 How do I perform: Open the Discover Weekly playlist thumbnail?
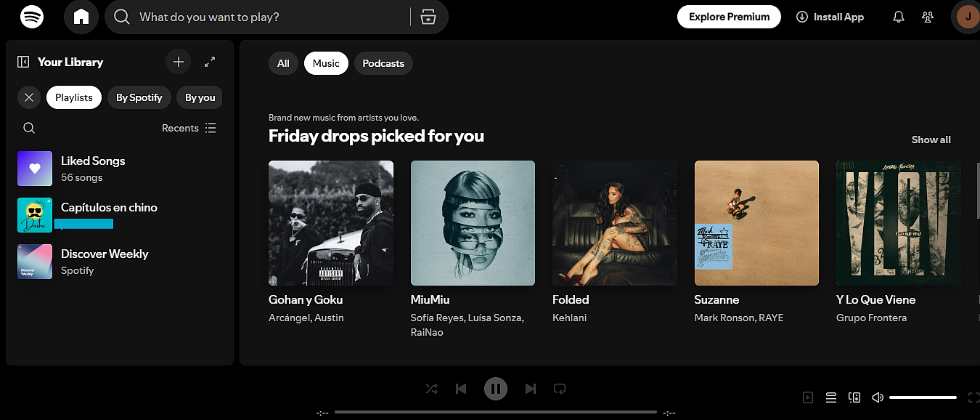click(x=34, y=262)
